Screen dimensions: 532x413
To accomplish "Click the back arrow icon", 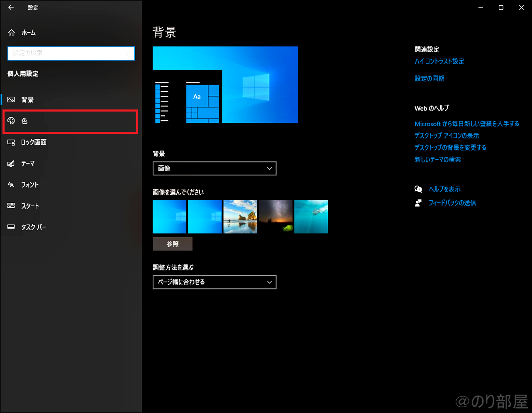I will 11,7.
